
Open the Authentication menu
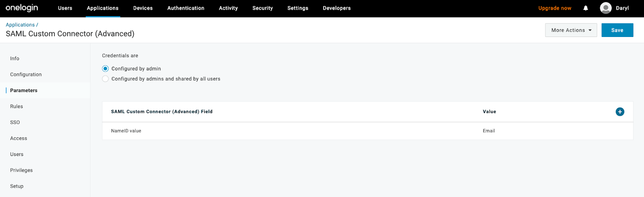(186, 8)
